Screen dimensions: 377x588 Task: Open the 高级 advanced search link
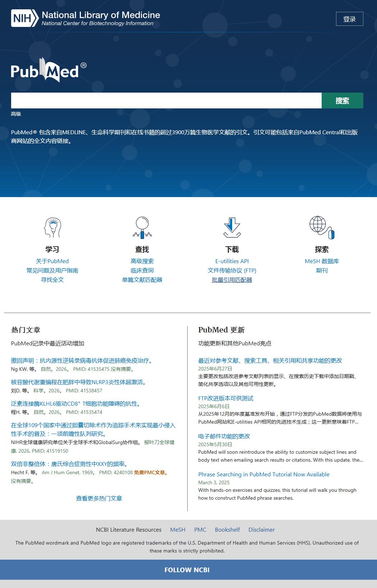16,114
